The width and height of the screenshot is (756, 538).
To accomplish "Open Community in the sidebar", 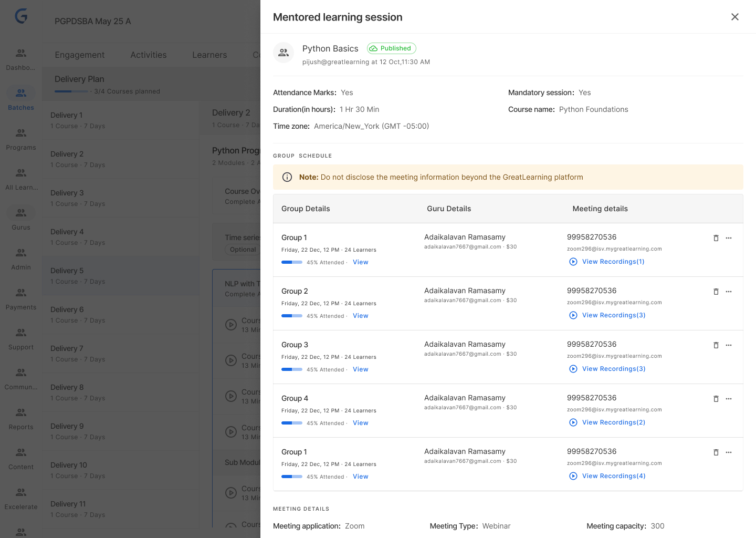I will point(21,378).
